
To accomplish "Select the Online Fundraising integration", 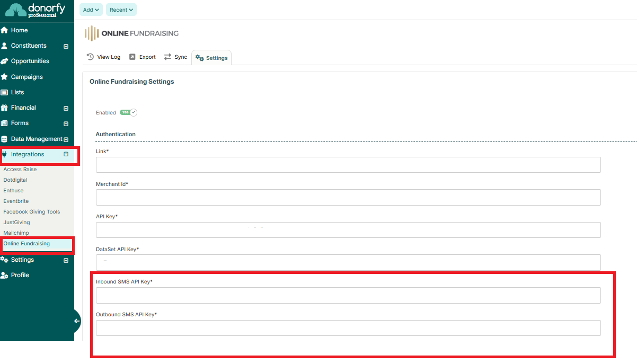I will (26, 244).
